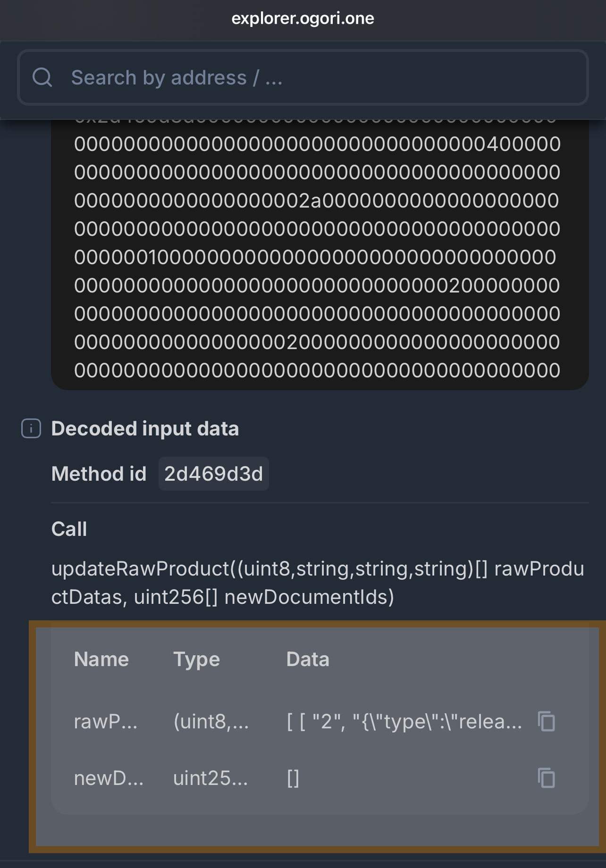The height and width of the screenshot is (868, 606).
Task: Click the magnifier search icon
Action: click(42, 77)
